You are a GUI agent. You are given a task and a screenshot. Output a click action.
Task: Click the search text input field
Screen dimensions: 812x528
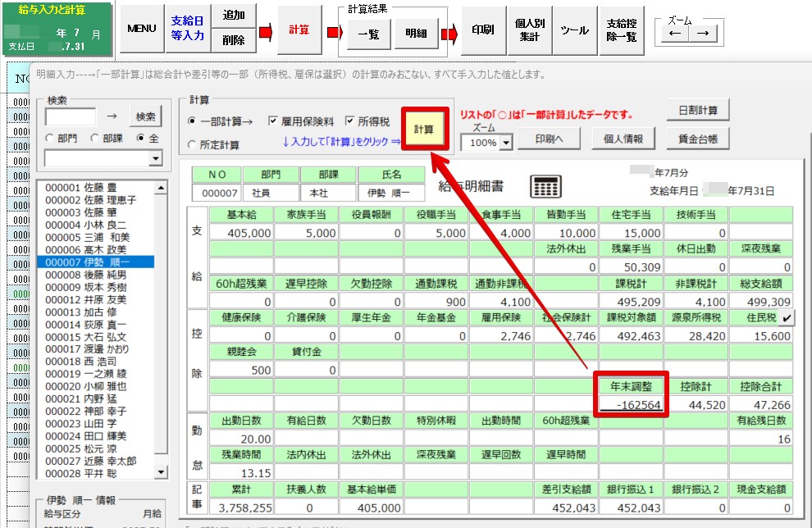pos(70,116)
